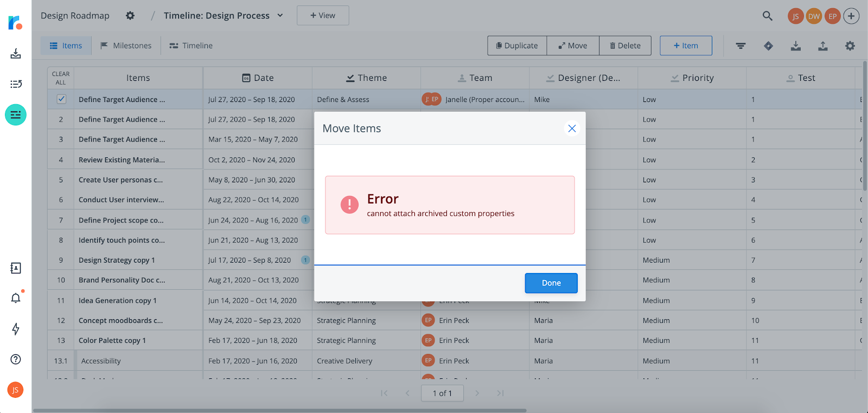The height and width of the screenshot is (413, 868).
Task: Click the diamond milestone icon in toolbar
Action: click(x=768, y=46)
